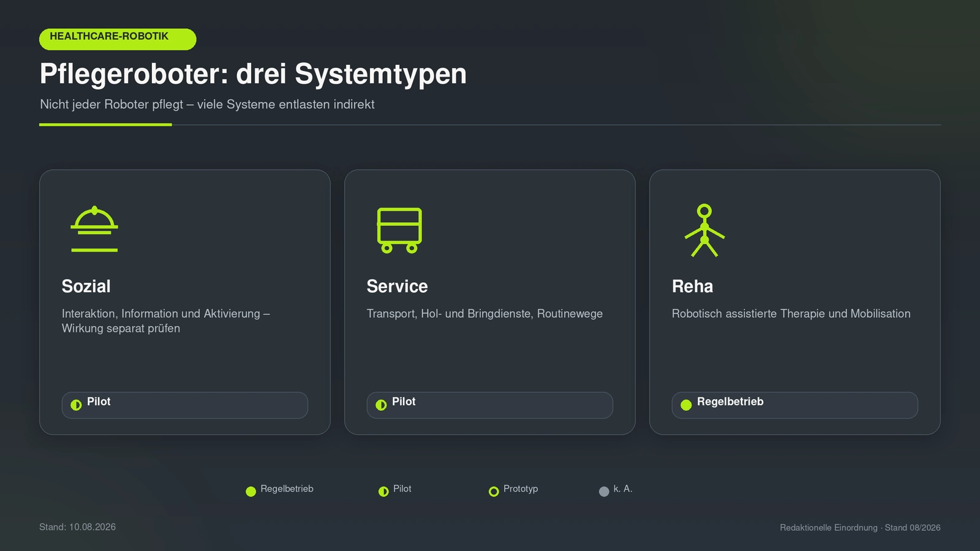
Task: Click the Pilot legend half-circle icon
Action: (383, 492)
